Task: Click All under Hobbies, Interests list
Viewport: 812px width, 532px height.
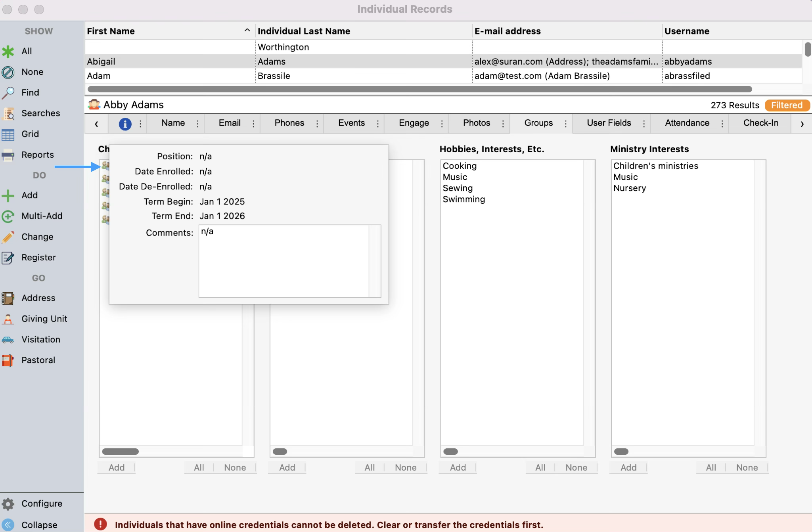Action: click(540, 467)
